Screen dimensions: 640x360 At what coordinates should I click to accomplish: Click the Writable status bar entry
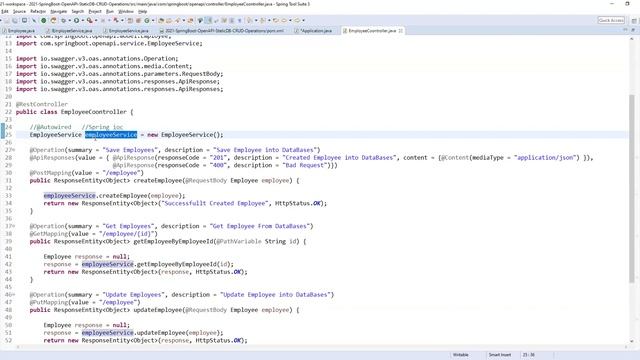click(460, 355)
